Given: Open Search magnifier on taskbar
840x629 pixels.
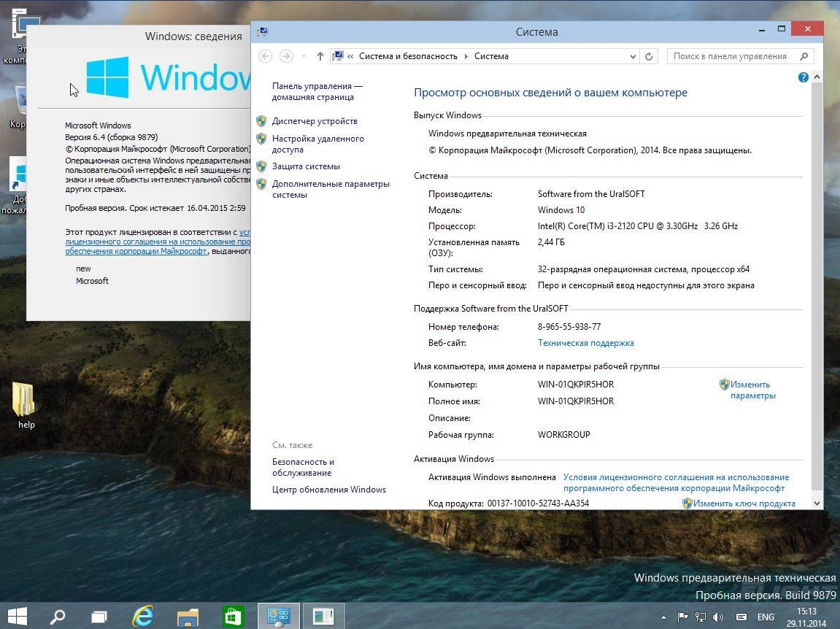Looking at the screenshot, I should [x=58, y=617].
